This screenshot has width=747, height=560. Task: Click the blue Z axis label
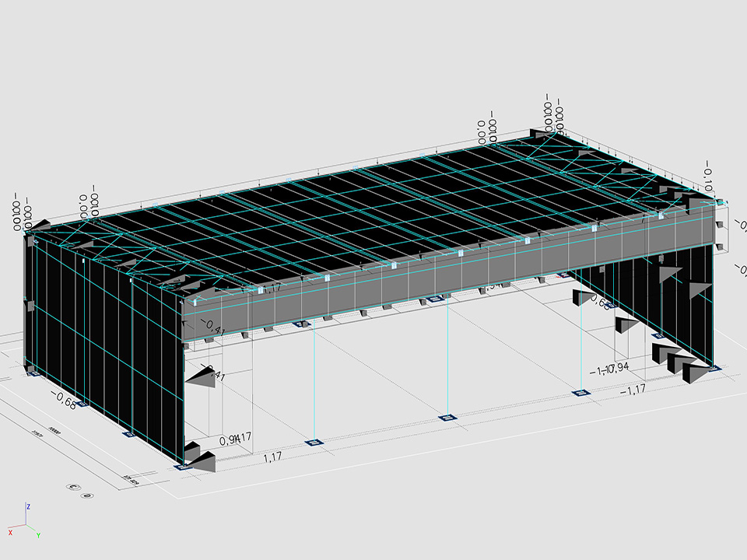28,506
